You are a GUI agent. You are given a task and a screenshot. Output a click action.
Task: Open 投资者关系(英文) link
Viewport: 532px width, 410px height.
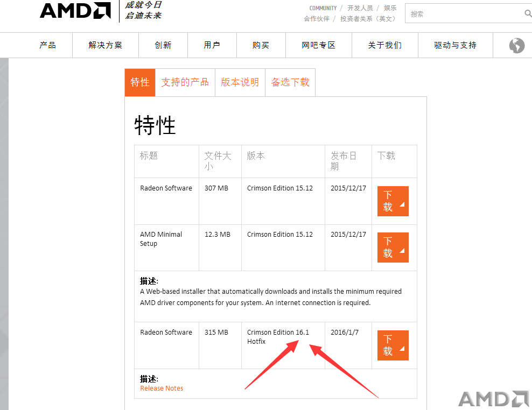(368, 19)
